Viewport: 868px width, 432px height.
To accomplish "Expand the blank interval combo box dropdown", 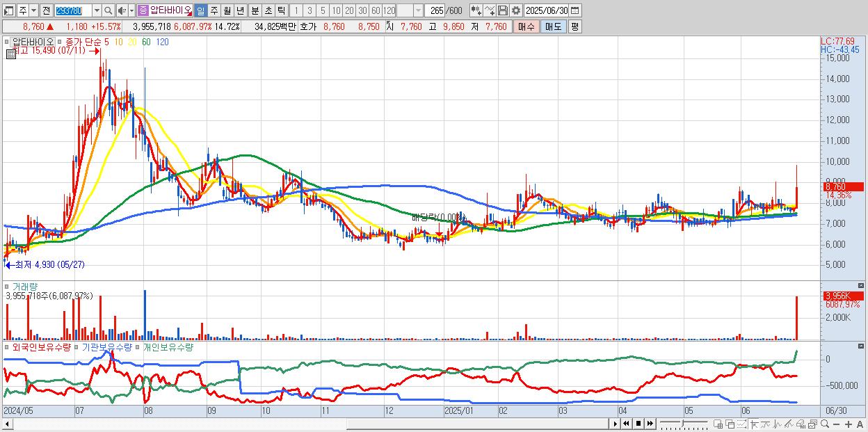I will coord(418,10).
